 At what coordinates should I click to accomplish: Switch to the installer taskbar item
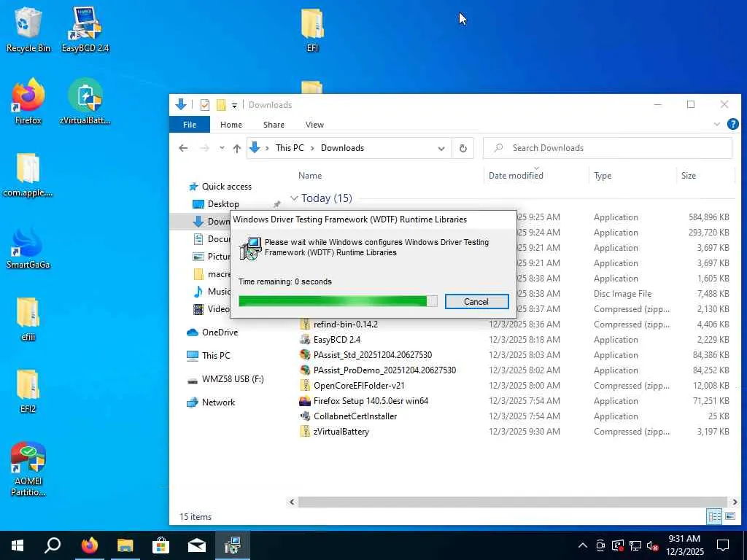coord(233,545)
